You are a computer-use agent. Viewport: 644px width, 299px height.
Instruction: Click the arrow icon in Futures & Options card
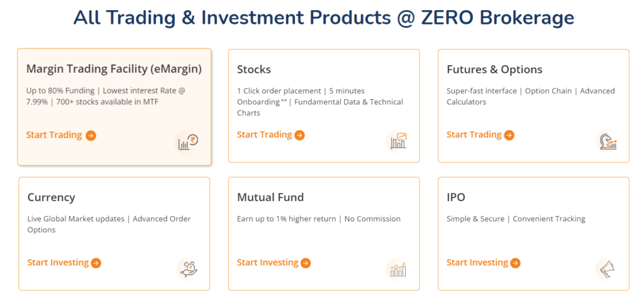coord(509,135)
